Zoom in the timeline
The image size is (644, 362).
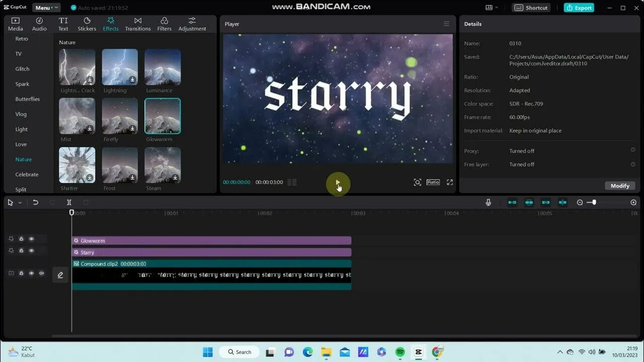click(x=633, y=202)
